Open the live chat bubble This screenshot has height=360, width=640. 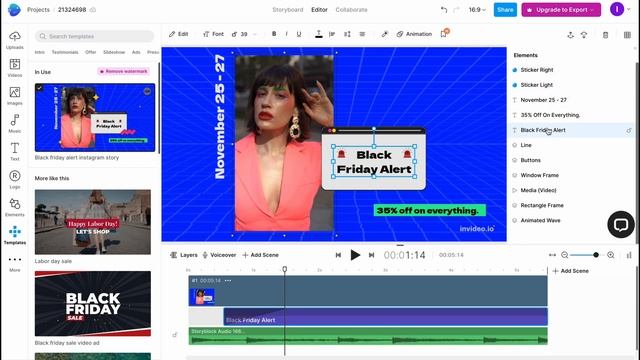pos(621,224)
